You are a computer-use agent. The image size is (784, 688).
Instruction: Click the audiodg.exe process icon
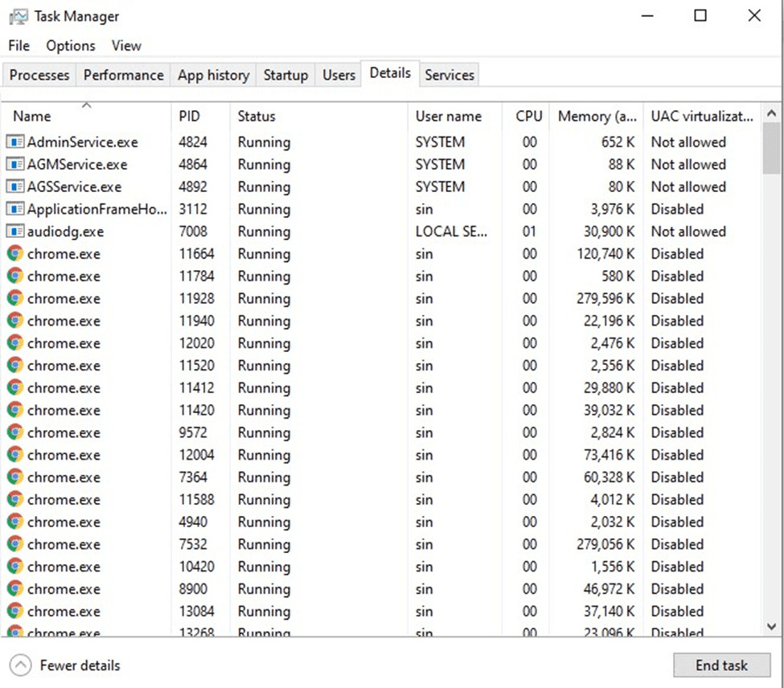click(15, 231)
